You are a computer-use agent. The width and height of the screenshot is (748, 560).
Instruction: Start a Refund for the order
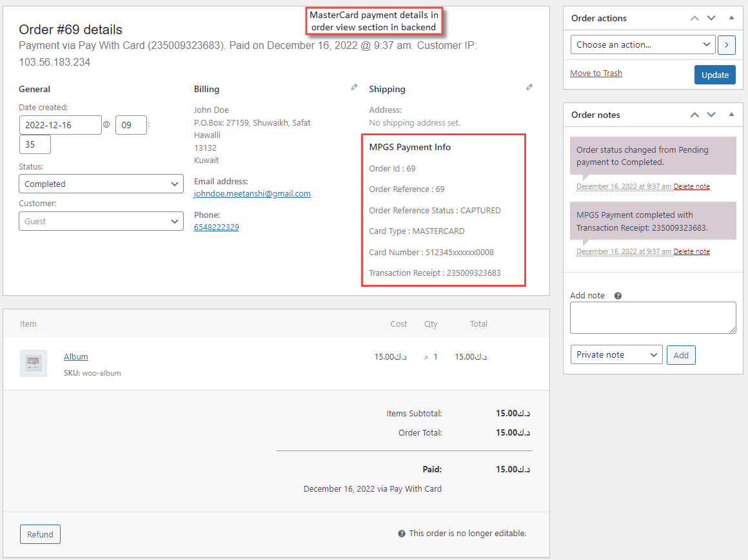[40, 534]
